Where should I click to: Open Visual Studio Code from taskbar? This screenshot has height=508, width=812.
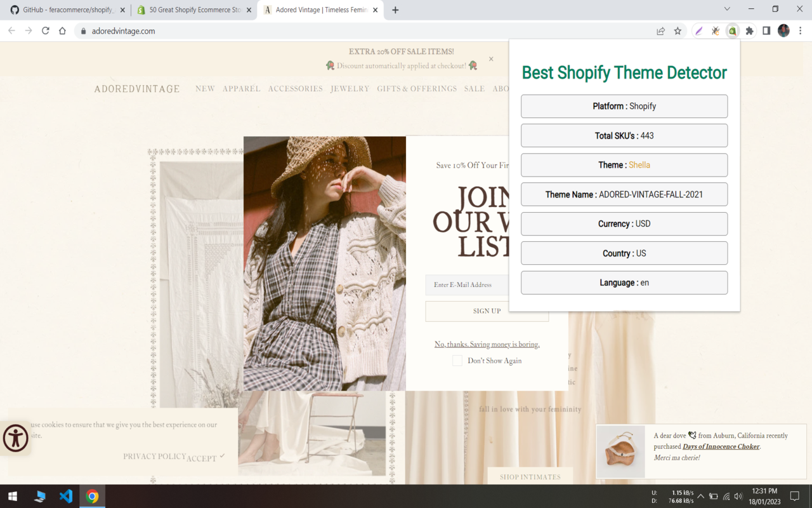point(66,496)
